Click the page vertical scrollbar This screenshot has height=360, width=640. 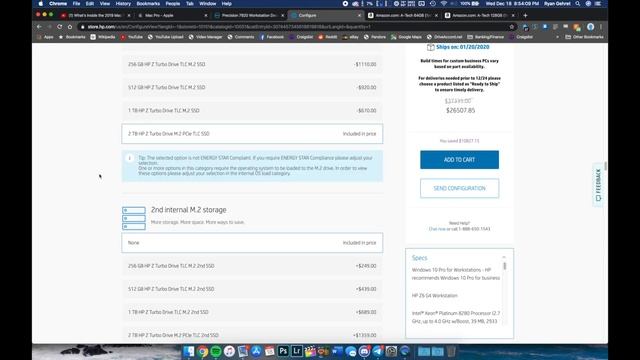(605, 166)
